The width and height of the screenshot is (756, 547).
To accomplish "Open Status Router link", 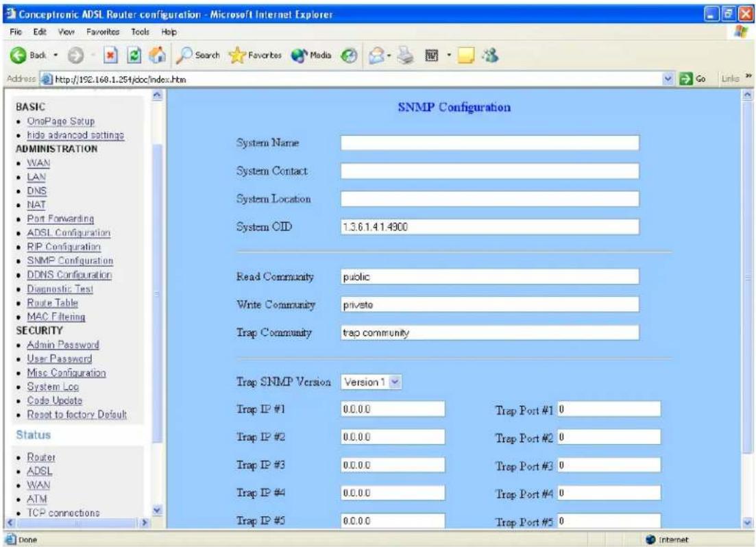I will coord(41,457).
